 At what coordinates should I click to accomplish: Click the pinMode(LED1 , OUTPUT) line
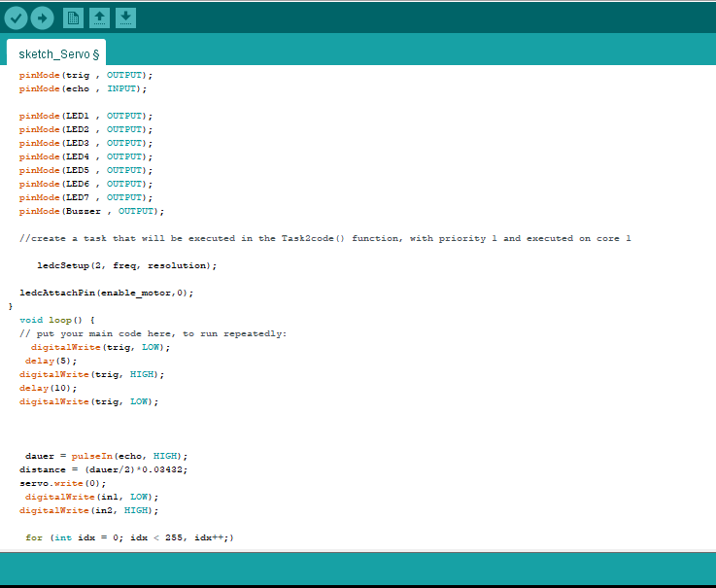pos(85,116)
